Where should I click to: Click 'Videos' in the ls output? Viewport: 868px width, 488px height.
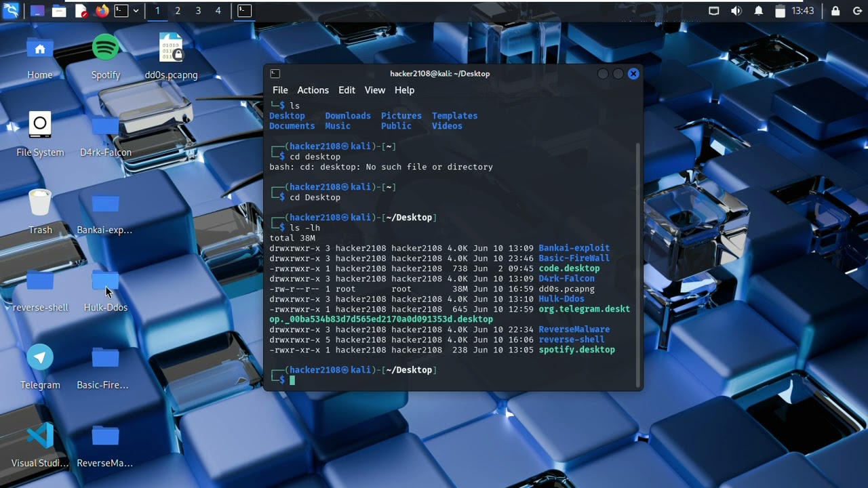[x=447, y=126]
